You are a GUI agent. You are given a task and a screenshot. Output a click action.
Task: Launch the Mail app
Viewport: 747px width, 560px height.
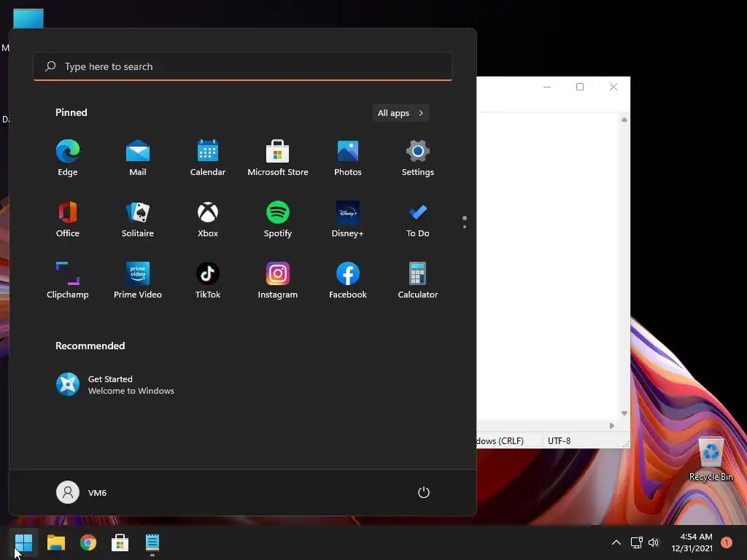pos(138,158)
